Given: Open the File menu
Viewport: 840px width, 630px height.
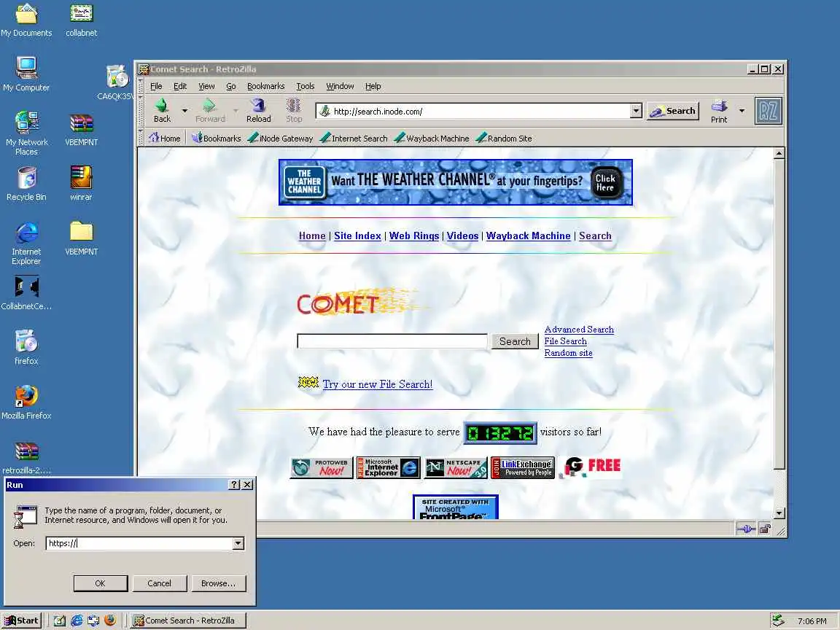Looking at the screenshot, I should pos(156,86).
